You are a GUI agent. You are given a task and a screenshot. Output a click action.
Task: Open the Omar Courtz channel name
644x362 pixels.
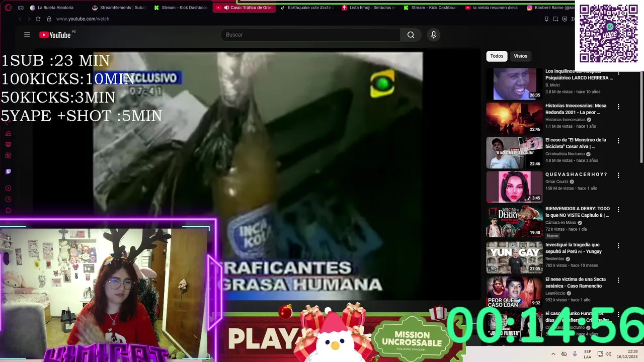[557, 182]
